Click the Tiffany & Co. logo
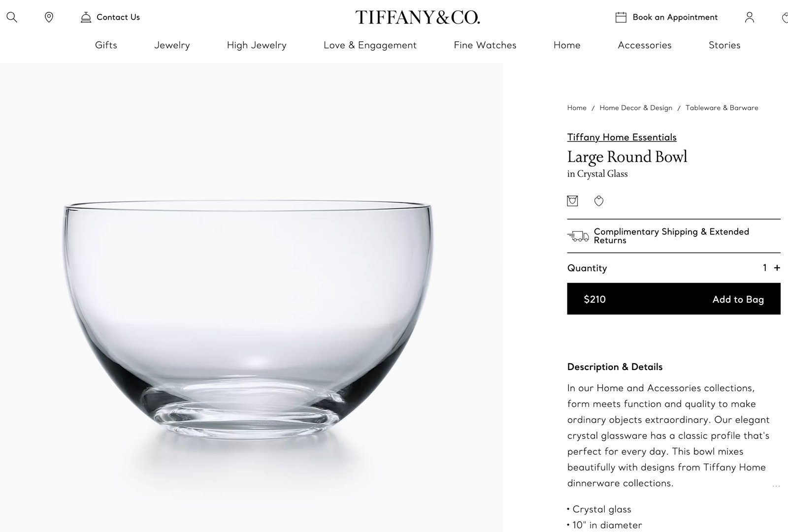Image resolution: width=788 pixels, height=532 pixels. click(418, 17)
